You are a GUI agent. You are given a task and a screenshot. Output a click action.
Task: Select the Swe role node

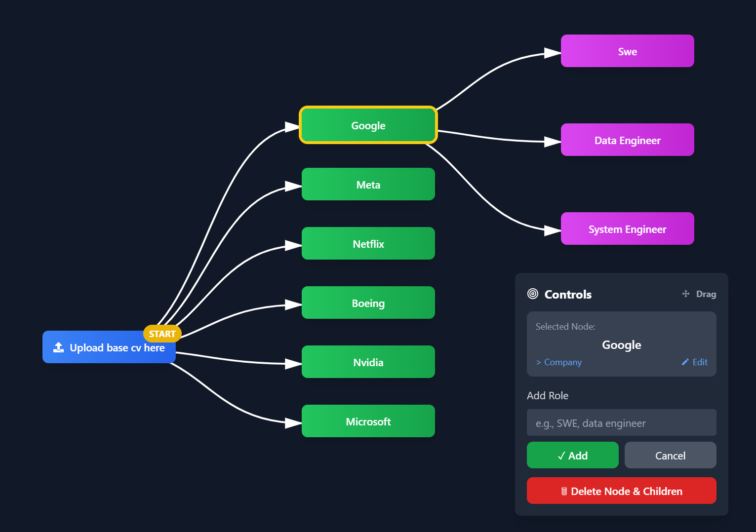pos(628,51)
